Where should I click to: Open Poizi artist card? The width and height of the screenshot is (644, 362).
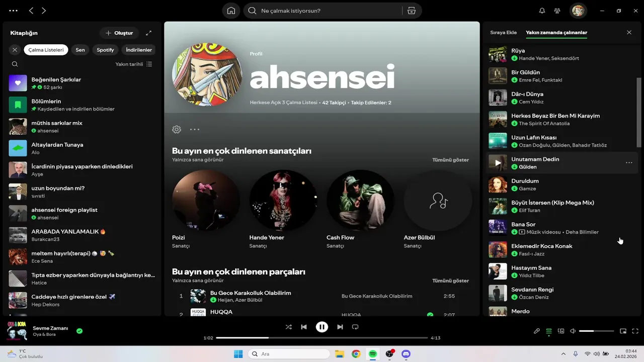(x=206, y=209)
